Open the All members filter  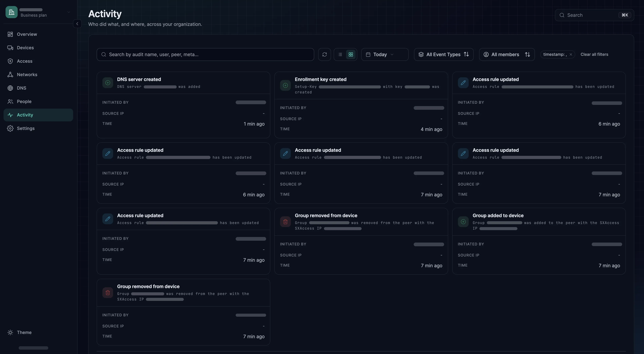[x=507, y=54]
